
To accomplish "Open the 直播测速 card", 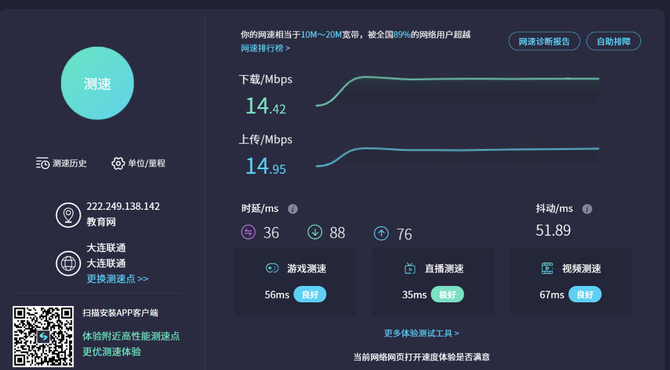I will [x=433, y=281].
